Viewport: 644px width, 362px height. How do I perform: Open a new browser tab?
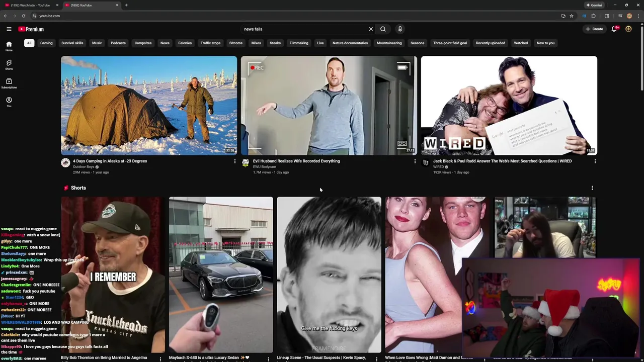[x=126, y=5]
